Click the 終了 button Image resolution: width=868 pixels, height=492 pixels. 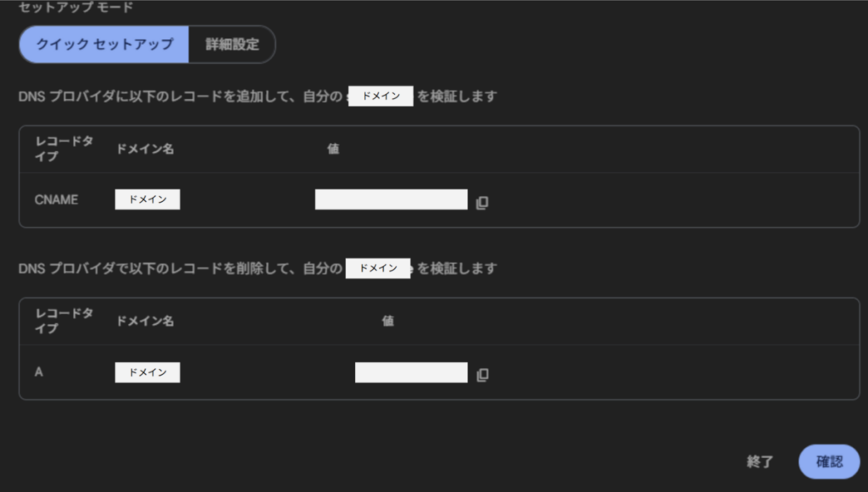759,461
